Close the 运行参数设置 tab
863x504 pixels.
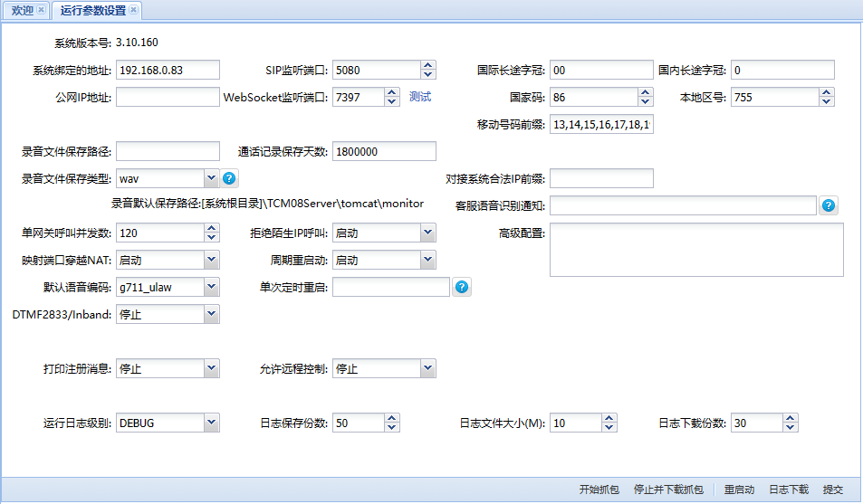pyautogui.click(x=134, y=10)
